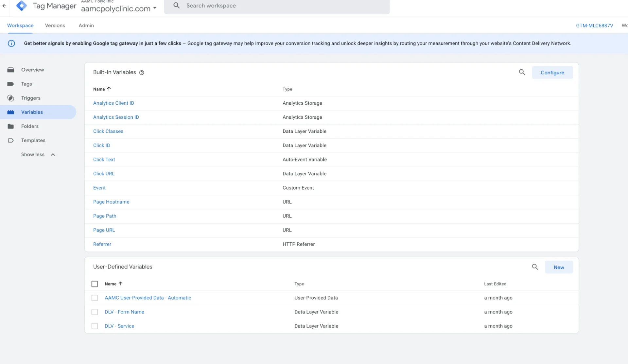This screenshot has width=628, height=364.
Task: Click the back arrow icon
Action: (4, 6)
